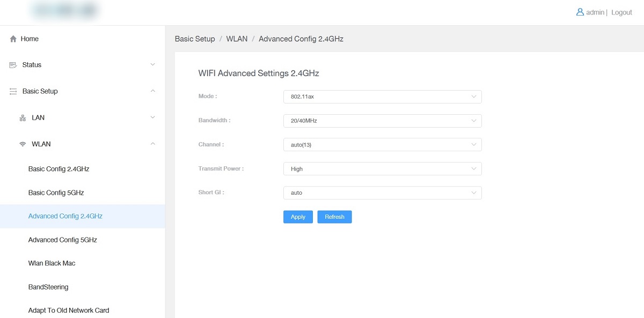
Task: Open the Bandwidth dropdown set to 20/40MHz
Action: (x=382, y=121)
